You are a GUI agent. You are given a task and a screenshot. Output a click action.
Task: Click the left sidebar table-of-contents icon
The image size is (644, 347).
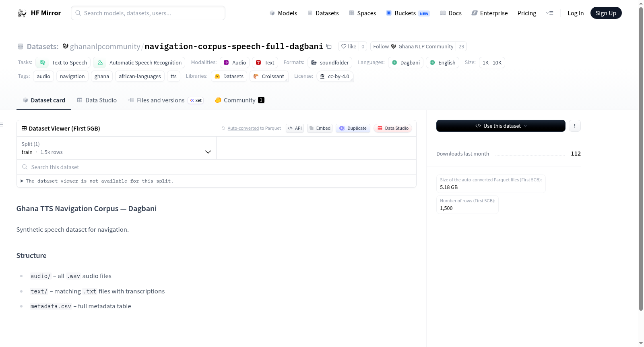[x=2, y=125]
